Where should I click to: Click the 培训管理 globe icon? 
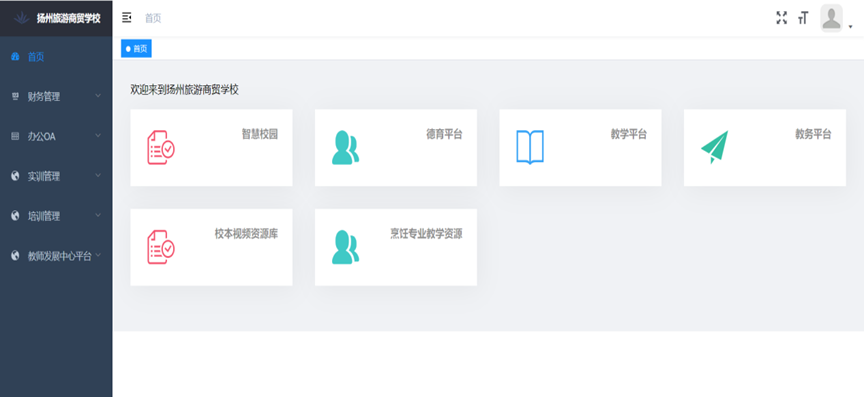coord(15,216)
